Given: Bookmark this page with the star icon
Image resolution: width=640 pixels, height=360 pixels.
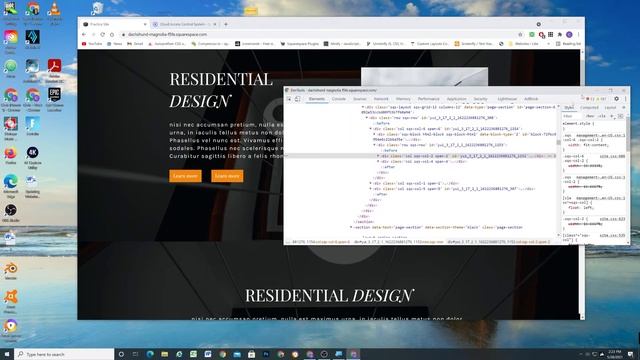Looking at the screenshot, I should coord(520,35).
